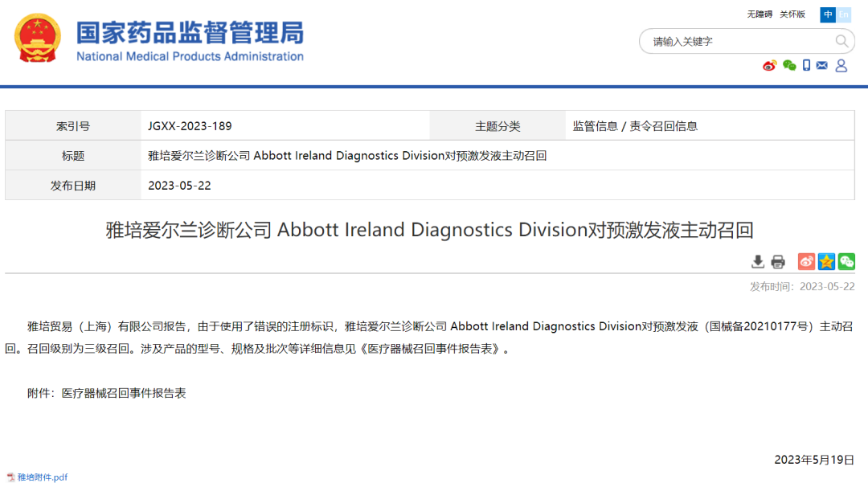Open the Weibo icon in header
Viewport: 868px width, 487px height.
769,66
